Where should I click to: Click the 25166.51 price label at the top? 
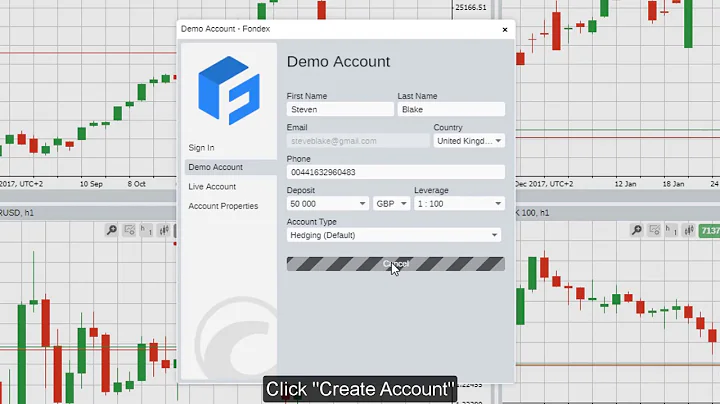471,7
